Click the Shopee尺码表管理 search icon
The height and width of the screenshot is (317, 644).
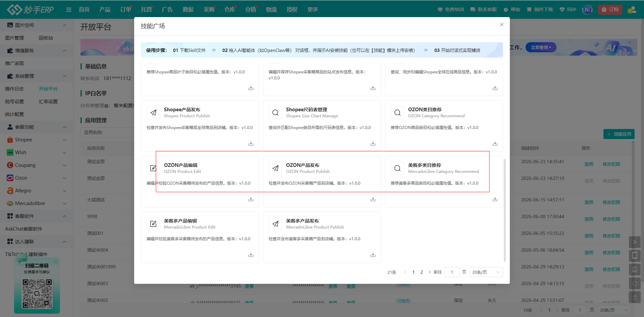point(275,113)
